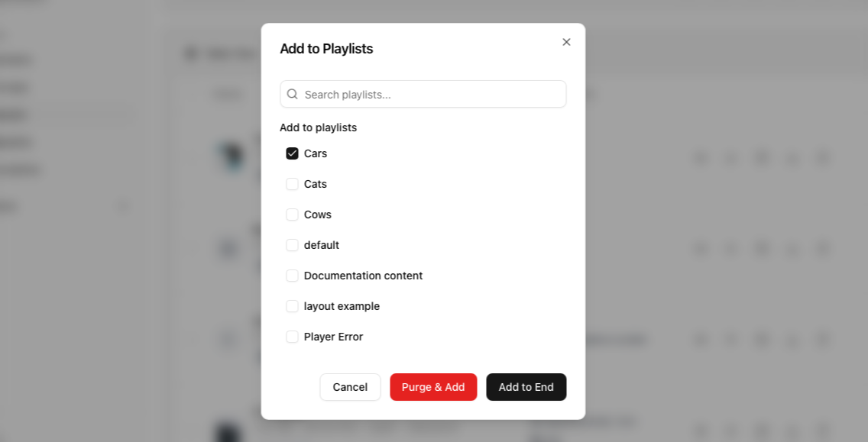Click the "Add to playlists" section label
This screenshot has height=442, width=868.
(318, 127)
